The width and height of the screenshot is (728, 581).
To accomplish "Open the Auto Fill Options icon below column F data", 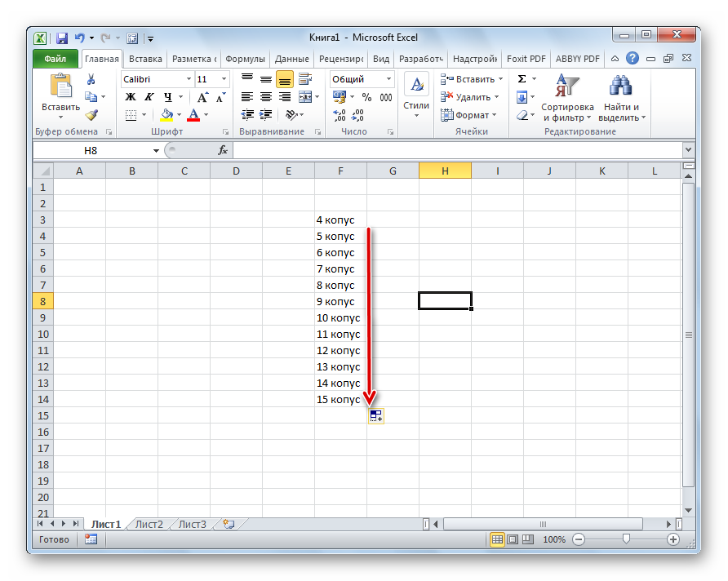I will pos(375,416).
